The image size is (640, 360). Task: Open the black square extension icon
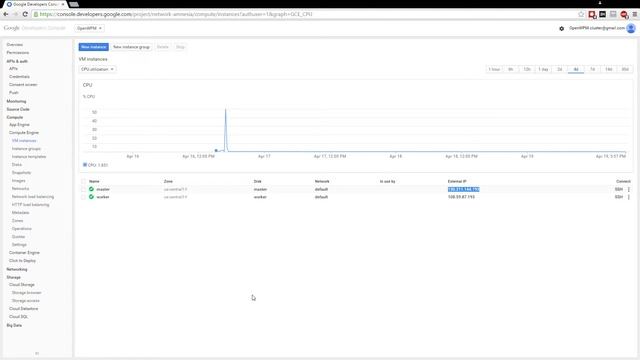[602, 14]
